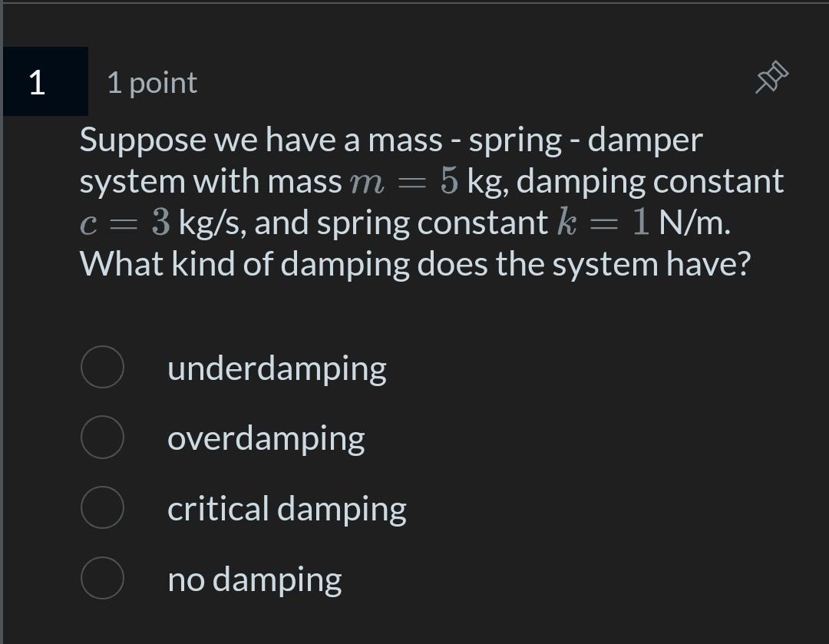Select the overdamping radio button
This screenshot has width=829, height=644.
(x=101, y=438)
